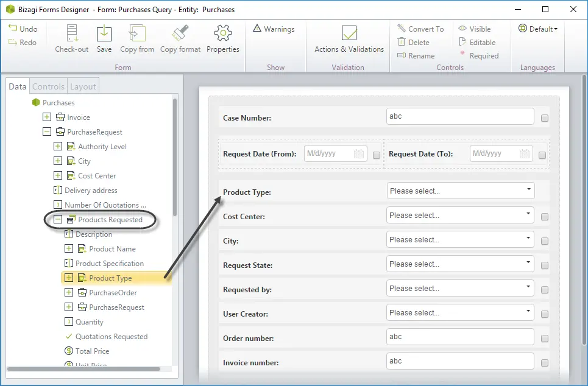588x386 pixels.
Task: Check the Order number checkbox
Action: (x=545, y=339)
